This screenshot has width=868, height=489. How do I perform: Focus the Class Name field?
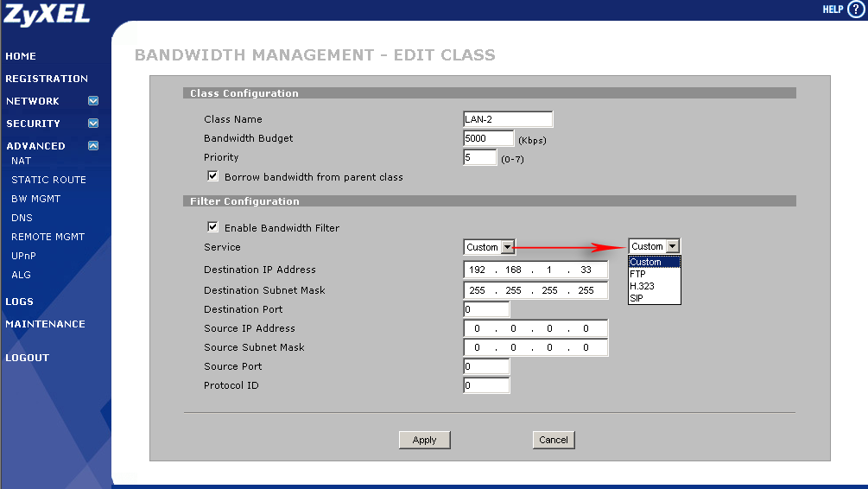click(508, 119)
